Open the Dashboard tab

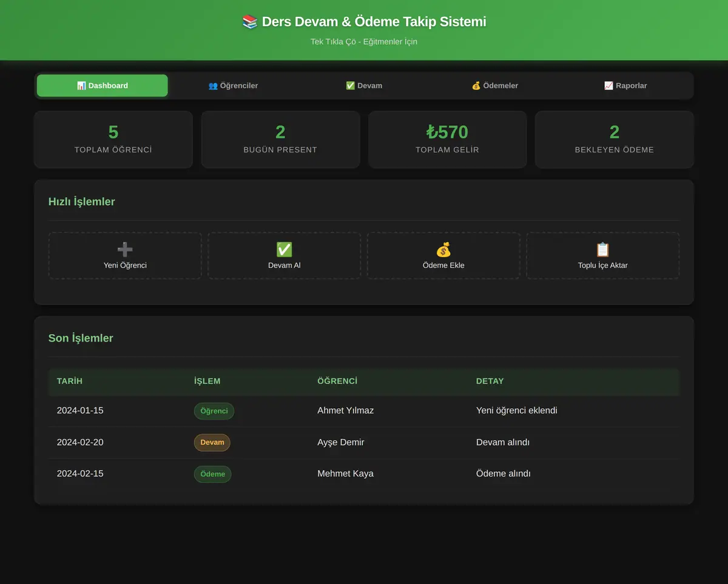[x=103, y=86]
